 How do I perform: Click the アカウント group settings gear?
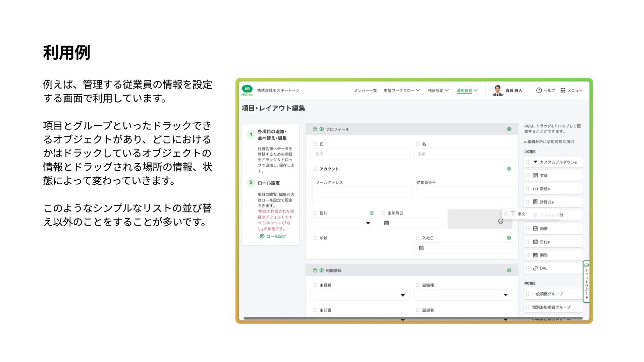[509, 169]
